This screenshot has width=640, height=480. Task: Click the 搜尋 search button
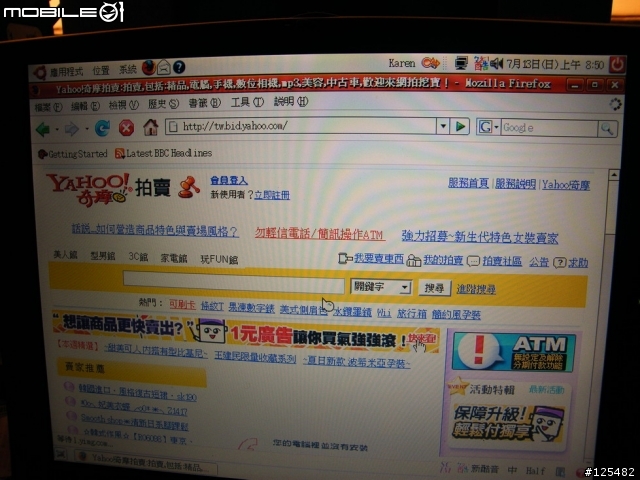pos(434,289)
